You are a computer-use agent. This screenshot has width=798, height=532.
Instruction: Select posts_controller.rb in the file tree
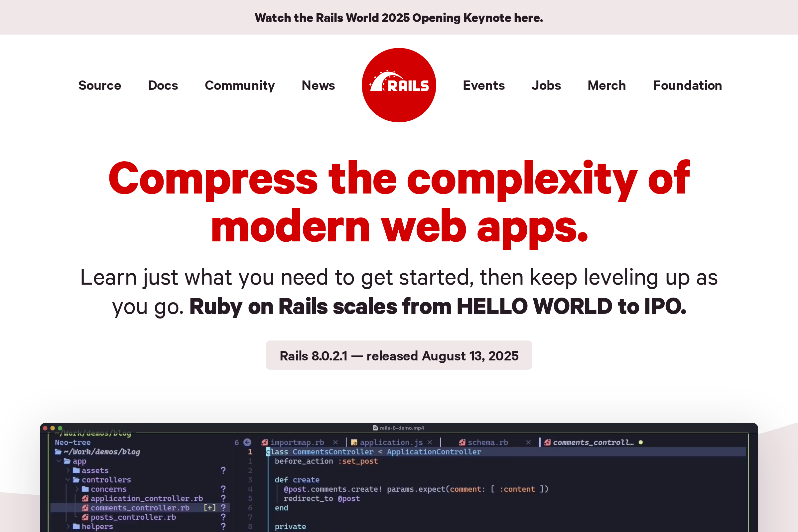pos(133,517)
